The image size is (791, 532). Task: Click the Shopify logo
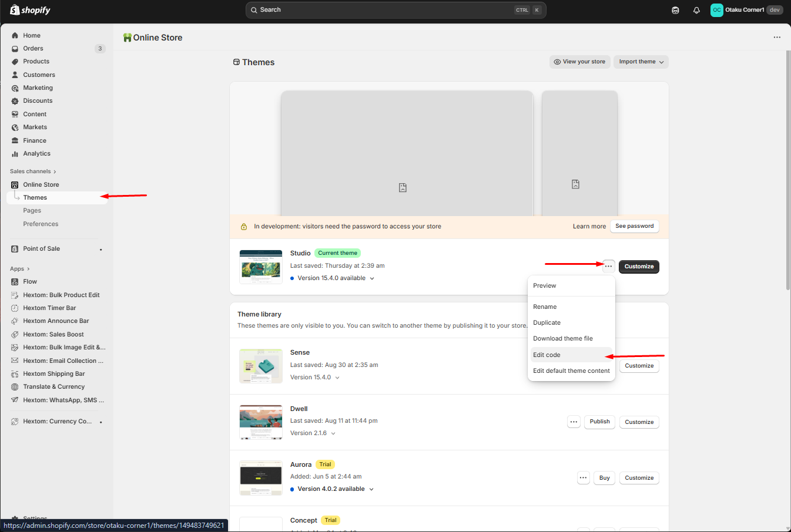click(x=30, y=10)
